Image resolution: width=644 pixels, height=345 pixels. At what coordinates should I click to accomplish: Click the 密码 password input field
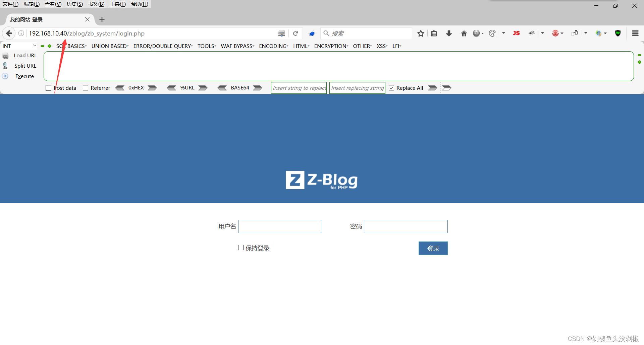pyautogui.click(x=406, y=226)
